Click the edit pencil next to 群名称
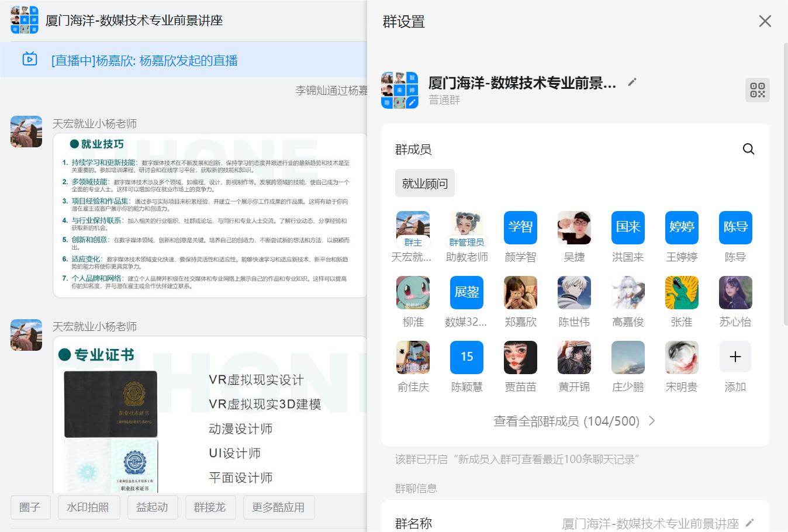The height and width of the screenshot is (532, 788). (x=750, y=523)
